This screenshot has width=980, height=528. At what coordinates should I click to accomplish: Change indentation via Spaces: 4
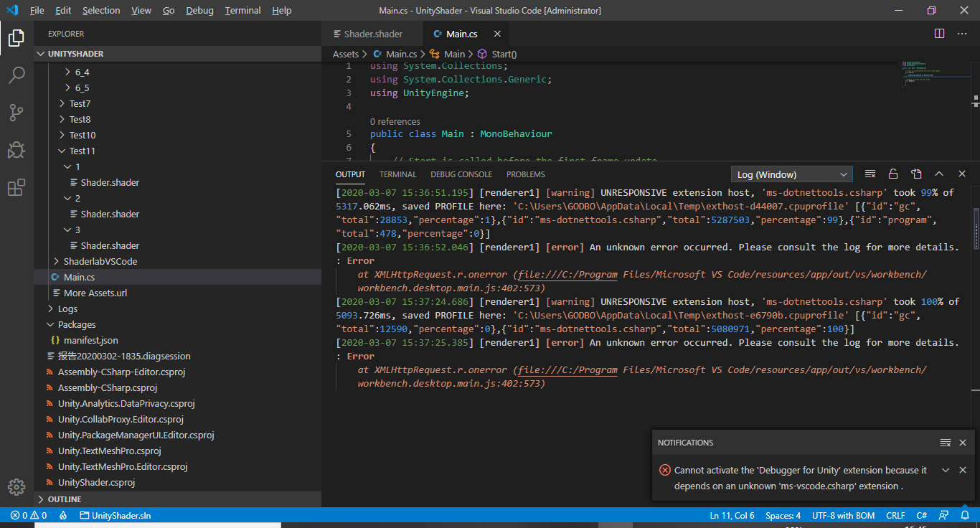[783, 515]
